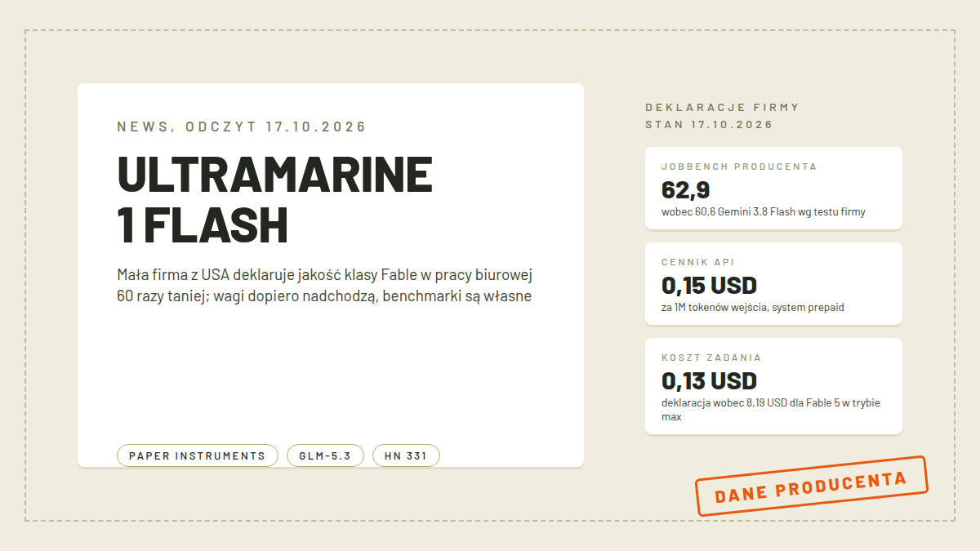Click the 0,13 USD task cost value

(709, 381)
